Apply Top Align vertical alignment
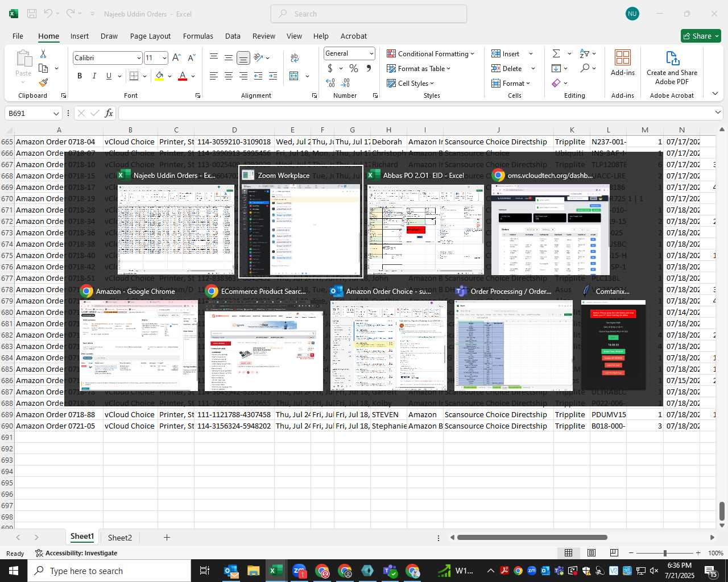 213,57
